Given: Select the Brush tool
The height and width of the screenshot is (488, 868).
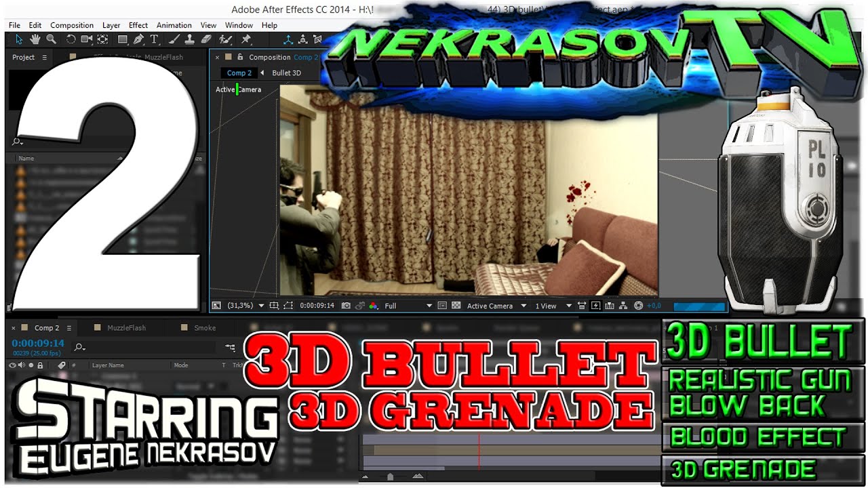Looking at the screenshot, I should click(x=175, y=39).
